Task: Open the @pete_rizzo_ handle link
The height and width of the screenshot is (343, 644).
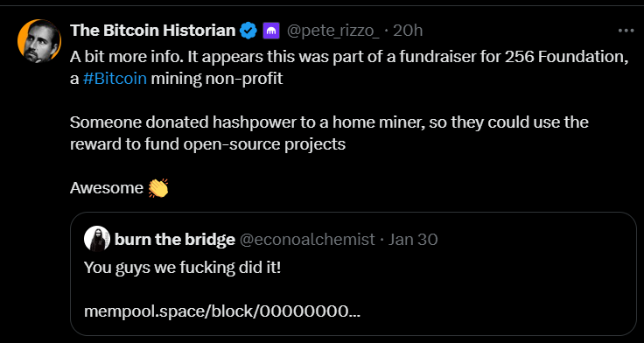Action: (x=333, y=31)
